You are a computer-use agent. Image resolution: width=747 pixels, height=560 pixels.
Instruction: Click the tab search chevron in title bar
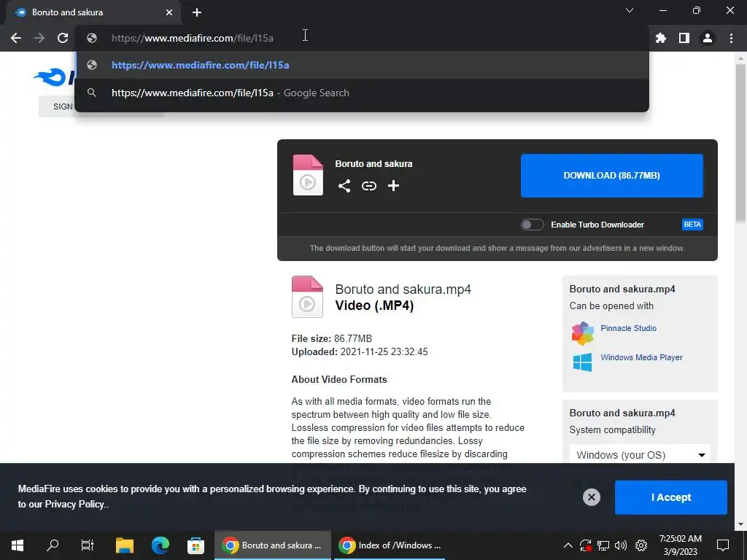point(630,10)
